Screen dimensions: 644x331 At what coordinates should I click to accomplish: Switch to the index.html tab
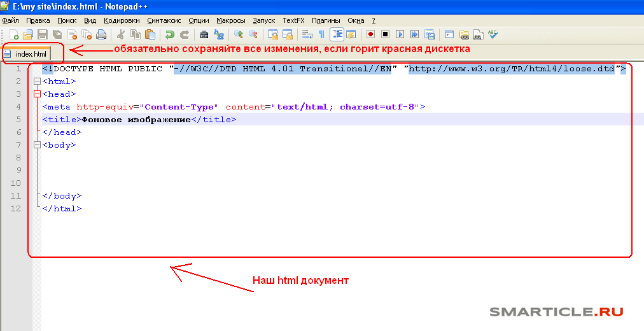31,55
